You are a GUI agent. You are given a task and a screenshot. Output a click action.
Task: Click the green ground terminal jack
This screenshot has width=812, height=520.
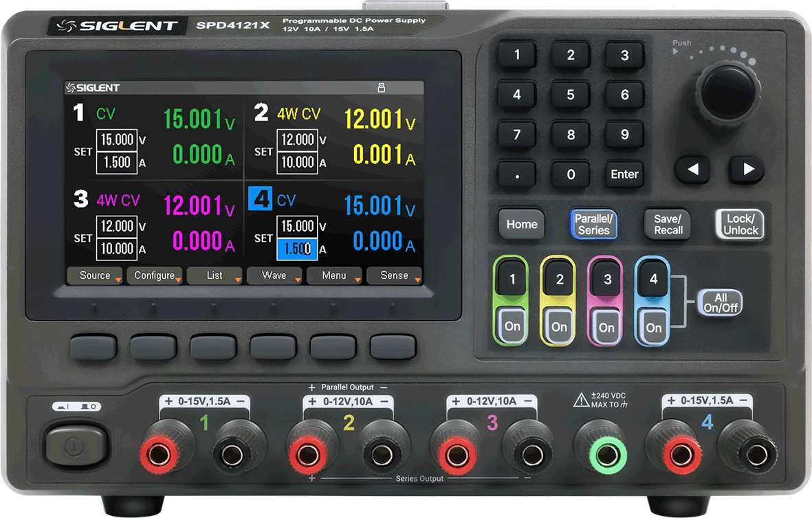[x=600, y=453]
